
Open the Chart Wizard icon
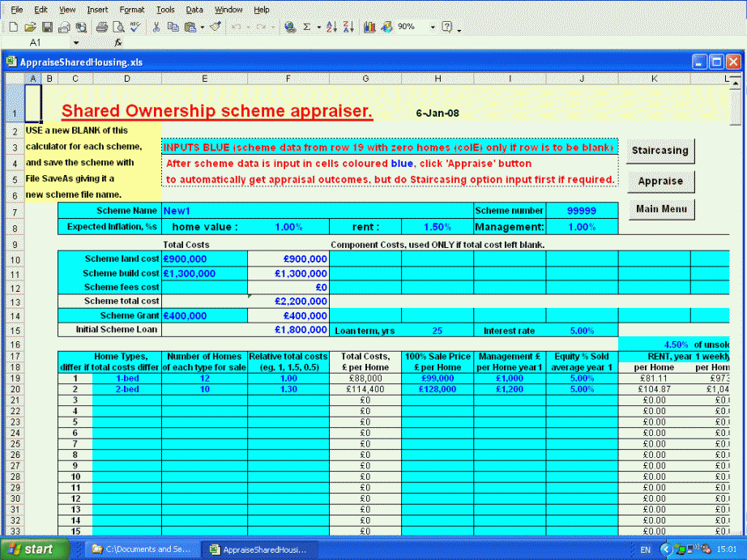[369, 28]
